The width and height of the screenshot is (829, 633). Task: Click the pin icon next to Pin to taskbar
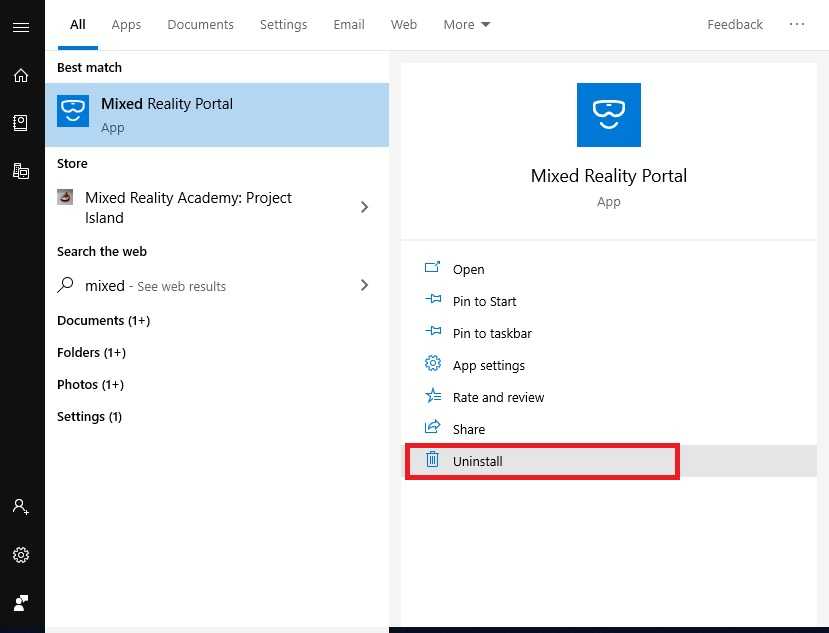[x=433, y=331]
